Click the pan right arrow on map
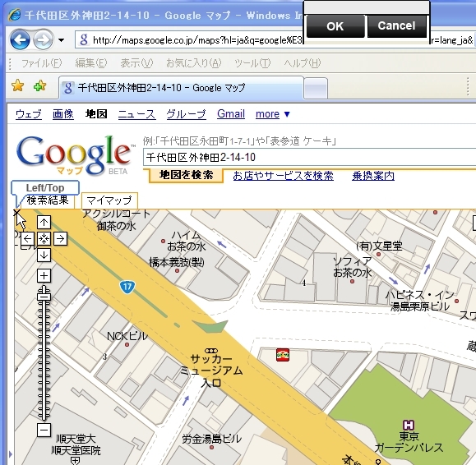The image size is (476, 465). pos(60,239)
